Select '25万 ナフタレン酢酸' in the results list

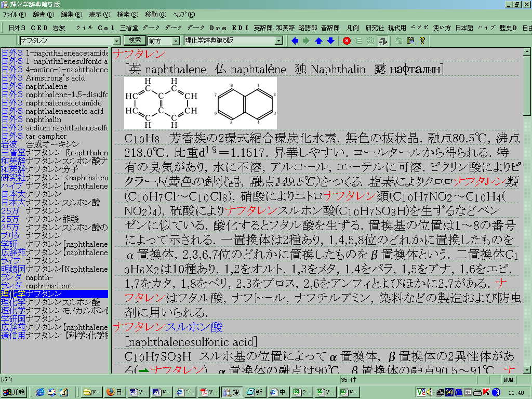click(x=54, y=219)
